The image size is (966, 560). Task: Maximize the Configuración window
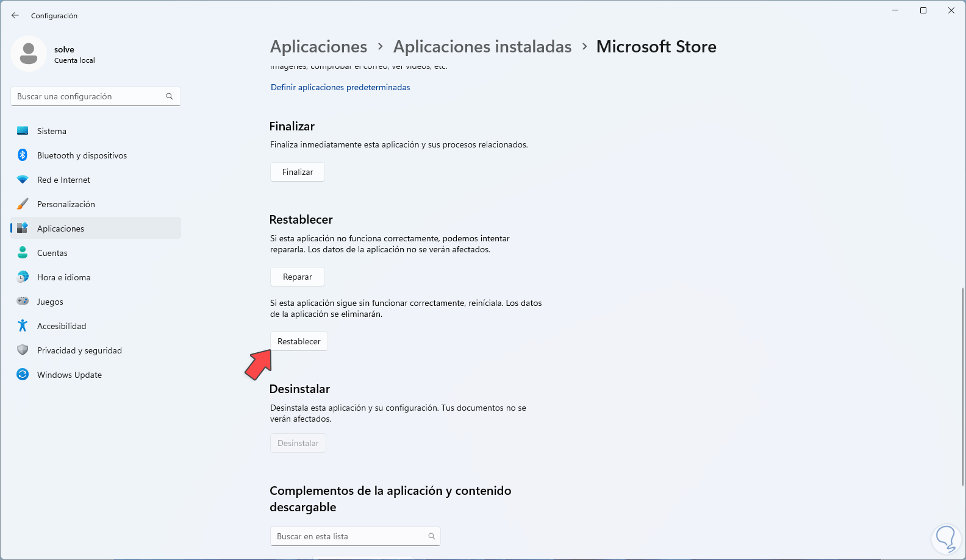pos(923,10)
